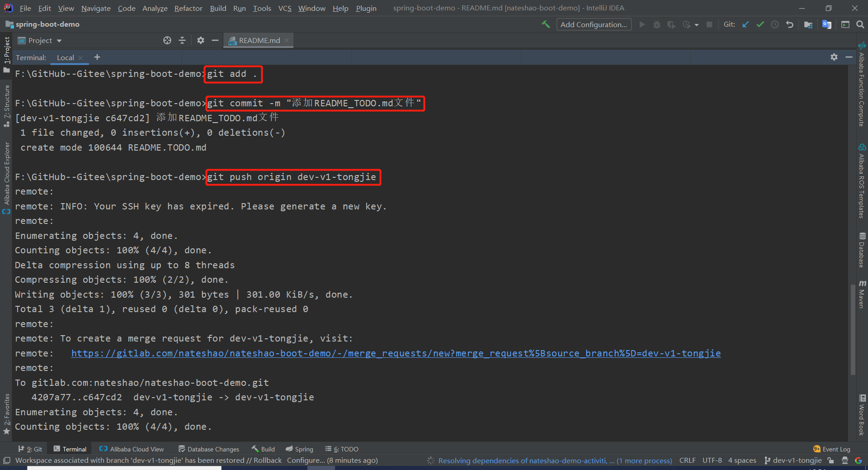This screenshot has height=470, width=868.
Task: Open the 6: TODO tool window
Action: tap(342, 449)
